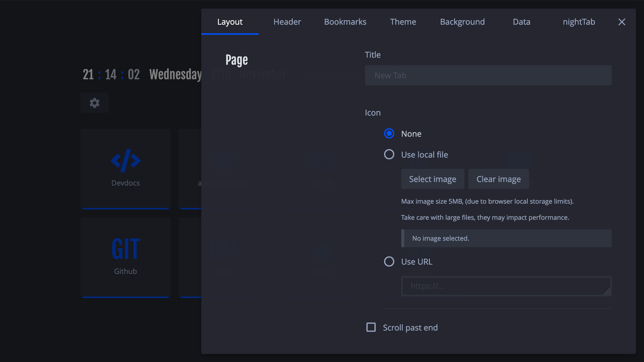Close the settings panel with X

tap(622, 22)
